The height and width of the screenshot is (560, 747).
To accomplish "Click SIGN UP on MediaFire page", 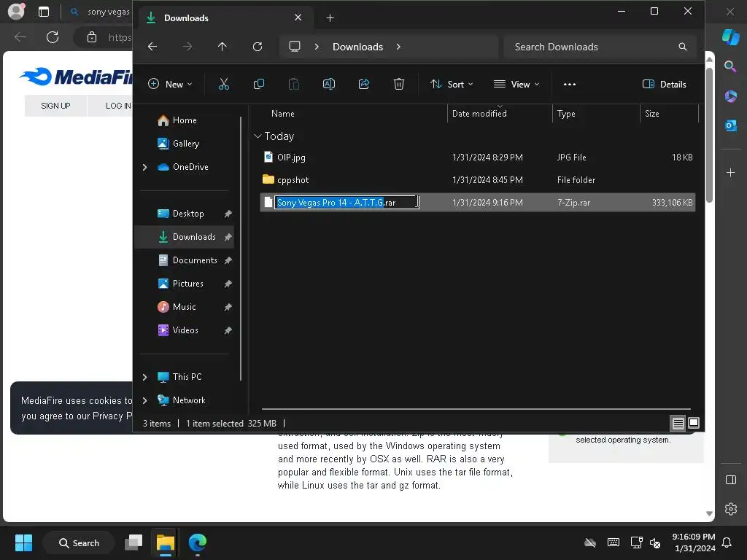I will tap(55, 106).
